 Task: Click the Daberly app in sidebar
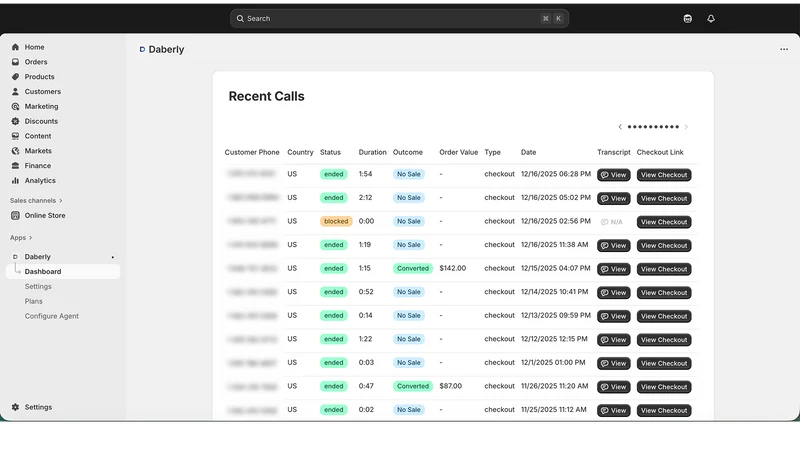[x=37, y=257]
